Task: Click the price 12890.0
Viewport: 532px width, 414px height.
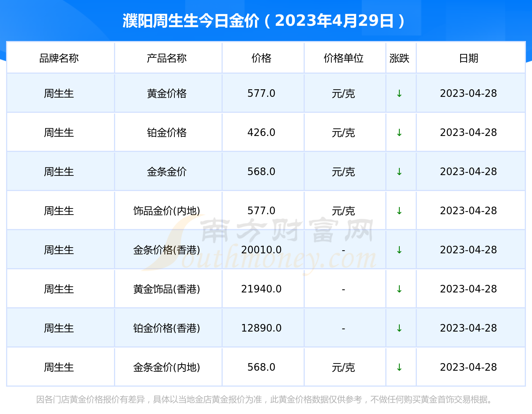Action: click(x=261, y=328)
